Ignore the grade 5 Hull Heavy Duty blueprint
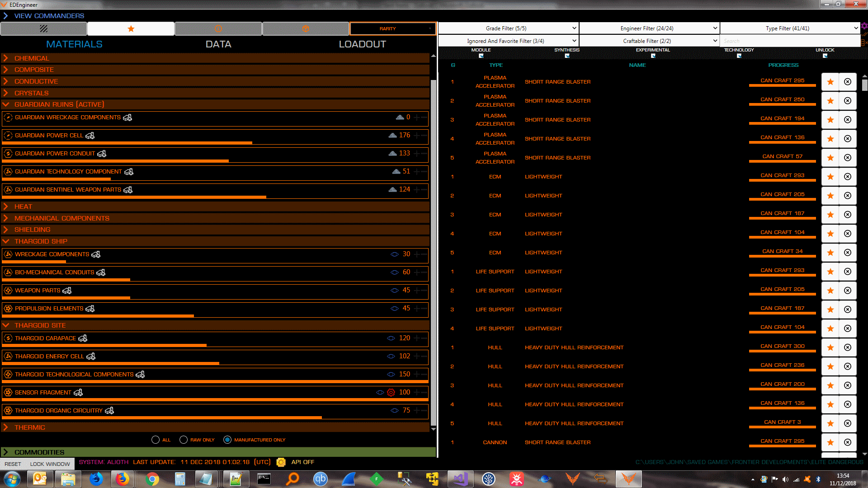The width and height of the screenshot is (868, 488). 848,423
